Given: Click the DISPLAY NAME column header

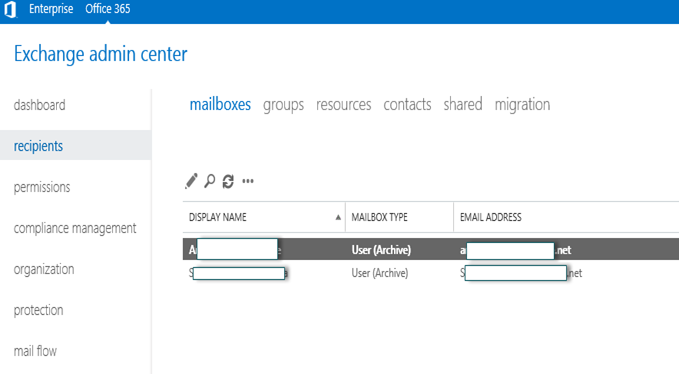Looking at the screenshot, I should pos(264,217).
